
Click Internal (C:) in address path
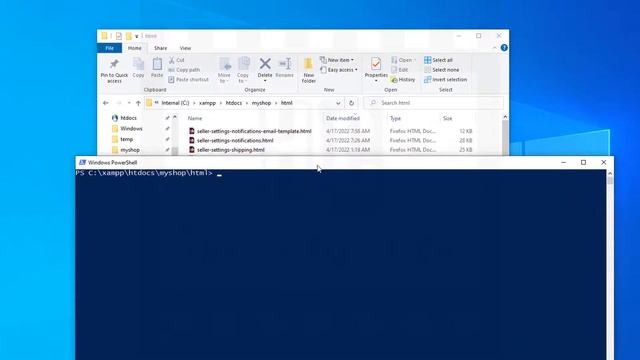pyautogui.click(x=175, y=103)
